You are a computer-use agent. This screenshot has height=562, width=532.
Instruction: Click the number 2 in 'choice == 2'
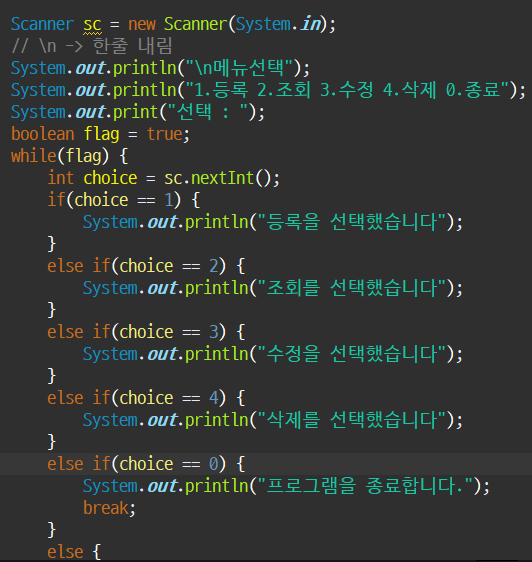(x=214, y=266)
